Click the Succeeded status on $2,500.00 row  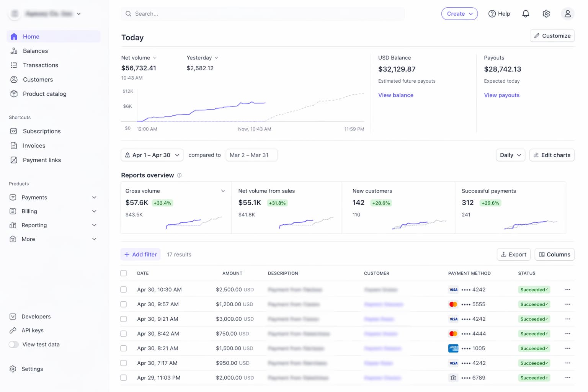[x=534, y=290]
